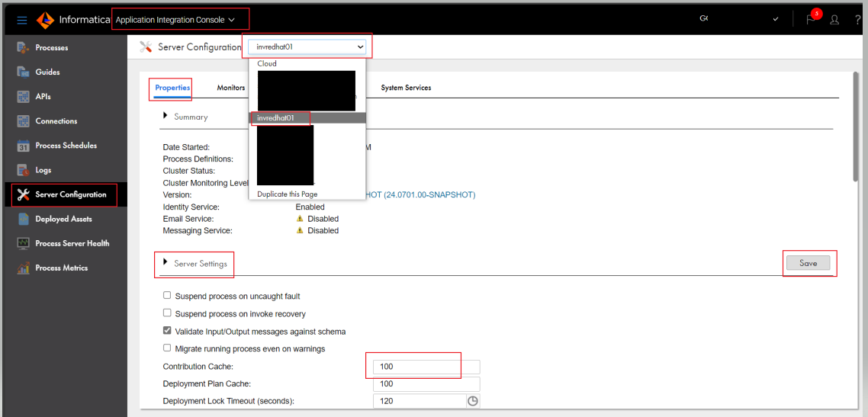
Task: Click the Connections sidebar icon
Action: tap(23, 121)
